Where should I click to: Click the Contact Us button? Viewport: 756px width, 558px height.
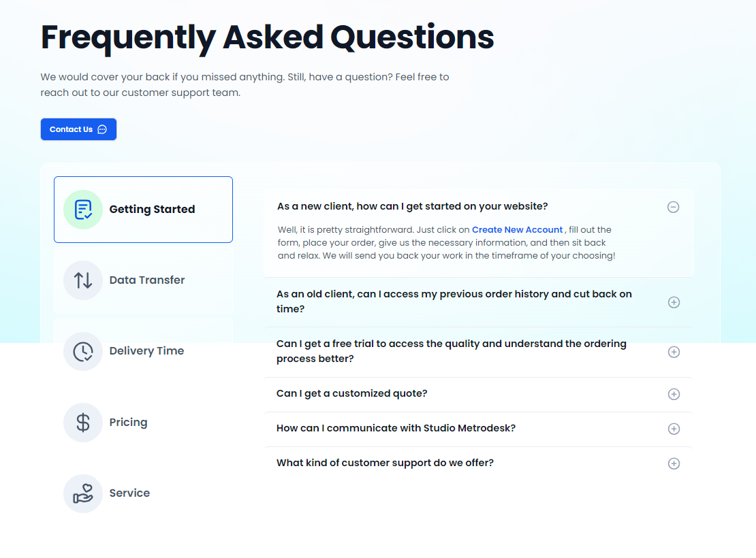pyautogui.click(x=78, y=129)
